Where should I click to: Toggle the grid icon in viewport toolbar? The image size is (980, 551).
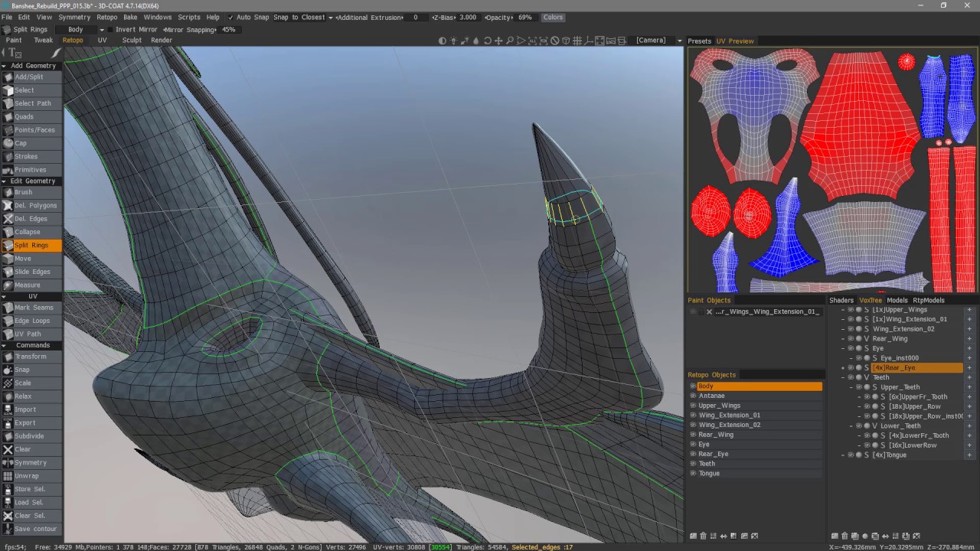pos(577,41)
